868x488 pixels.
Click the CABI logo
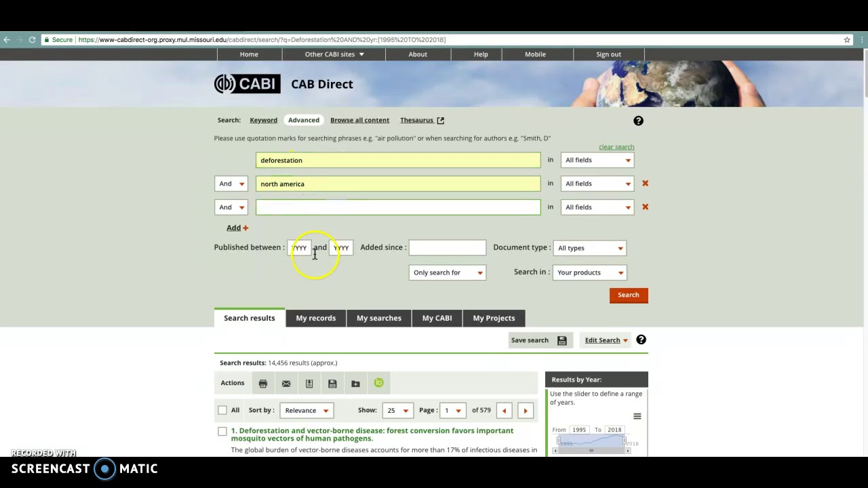click(248, 84)
